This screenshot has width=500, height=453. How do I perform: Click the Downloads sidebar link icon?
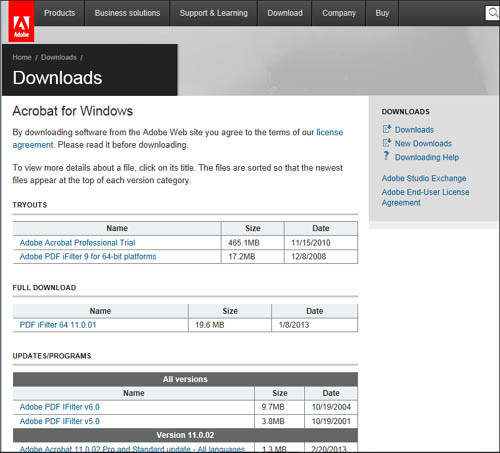tap(387, 129)
